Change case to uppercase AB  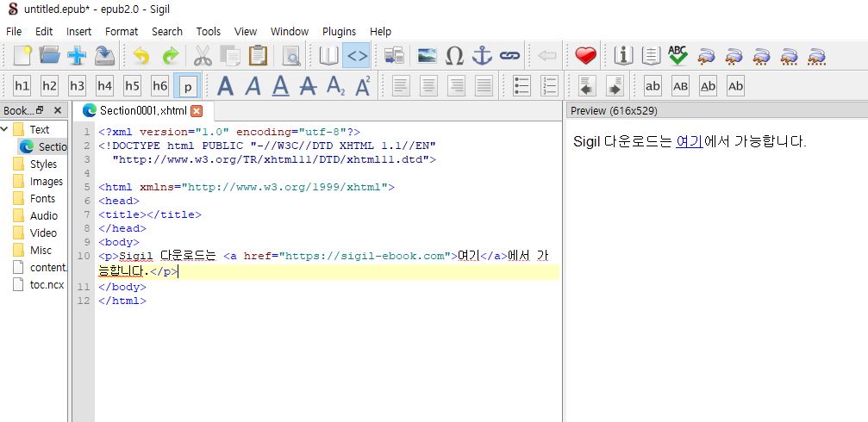click(680, 86)
